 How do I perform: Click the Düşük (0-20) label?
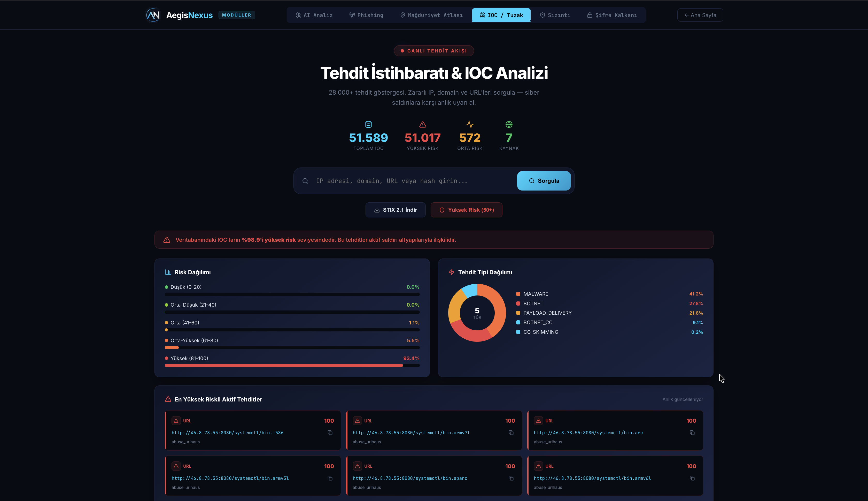click(186, 287)
